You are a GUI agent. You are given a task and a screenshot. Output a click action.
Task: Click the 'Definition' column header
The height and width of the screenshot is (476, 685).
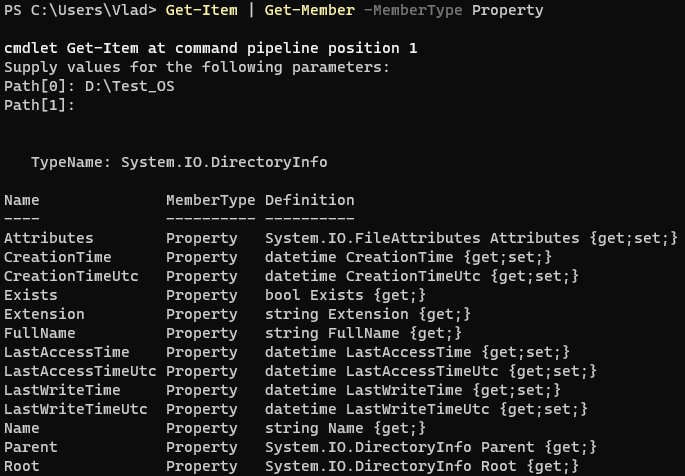coord(309,200)
